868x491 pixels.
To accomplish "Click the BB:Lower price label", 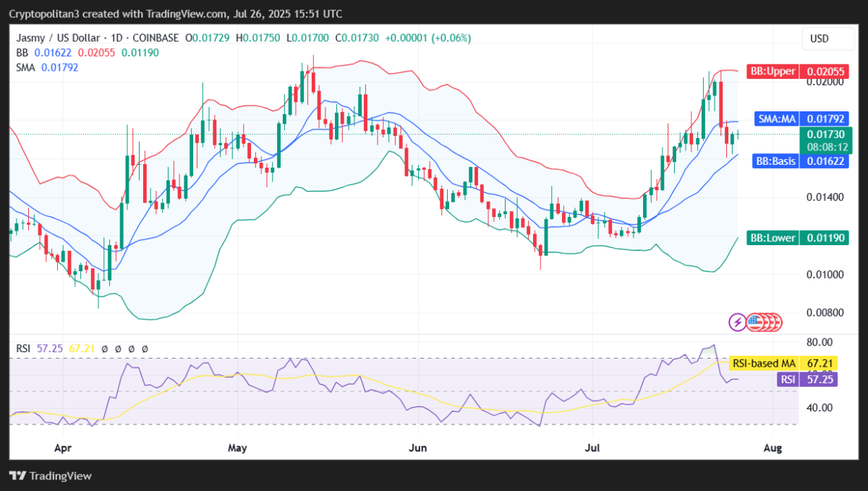I will [x=773, y=238].
